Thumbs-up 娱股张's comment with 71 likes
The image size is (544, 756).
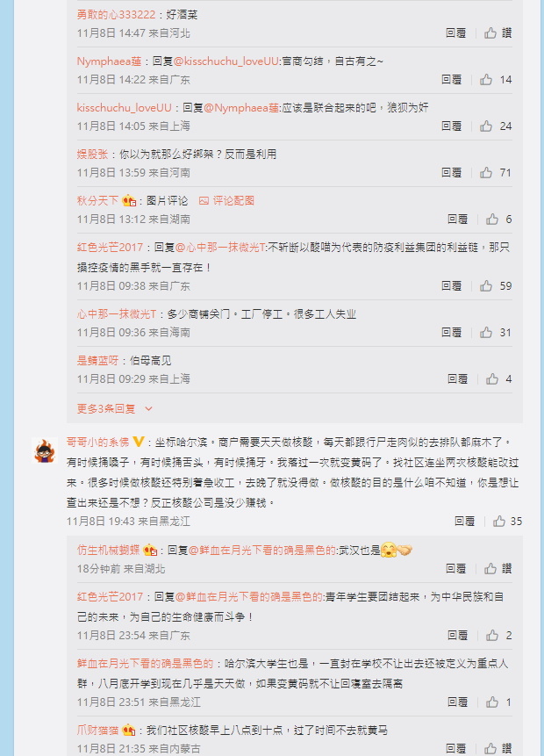pyautogui.click(x=496, y=173)
